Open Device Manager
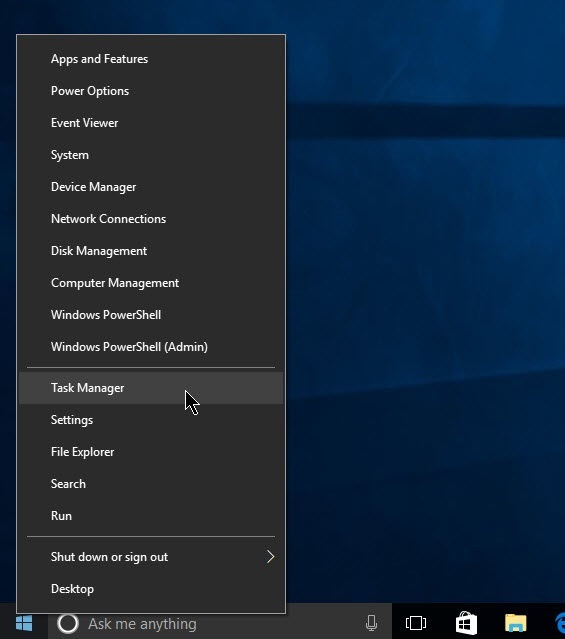 151,187
